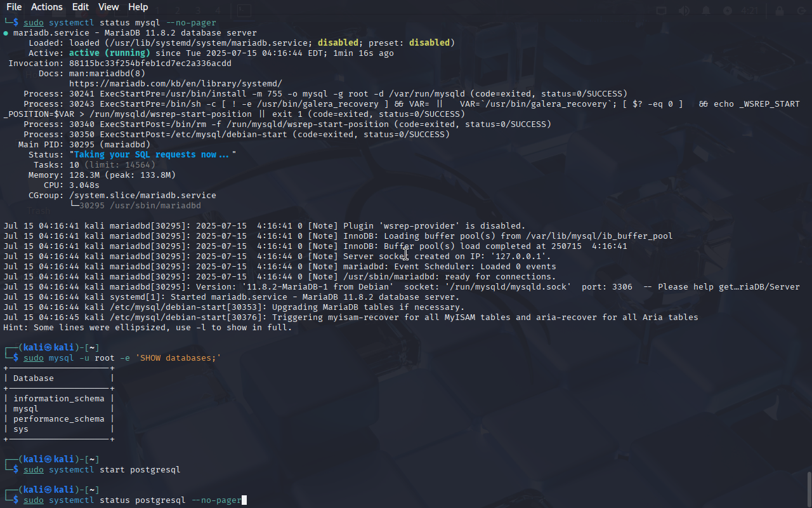This screenshot has height=508, width=812.
Task: Click the 'systemctl status postgresql --no-pager' command line
Action: 133,500
